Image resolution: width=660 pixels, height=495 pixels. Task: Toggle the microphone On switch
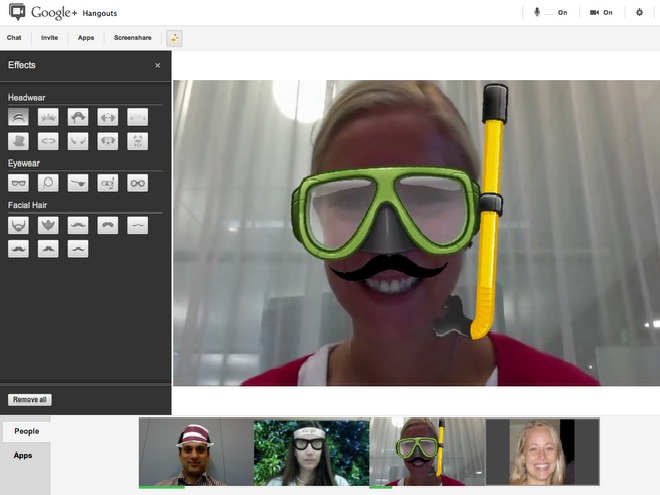pyautogui.click(x=550, y=12)
